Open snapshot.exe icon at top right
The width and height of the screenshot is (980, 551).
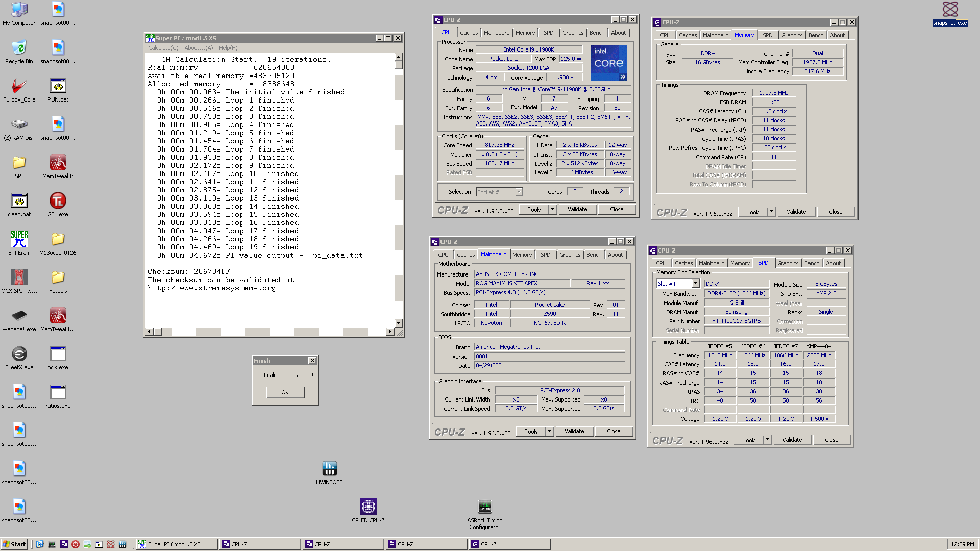(x=950, y=14)
